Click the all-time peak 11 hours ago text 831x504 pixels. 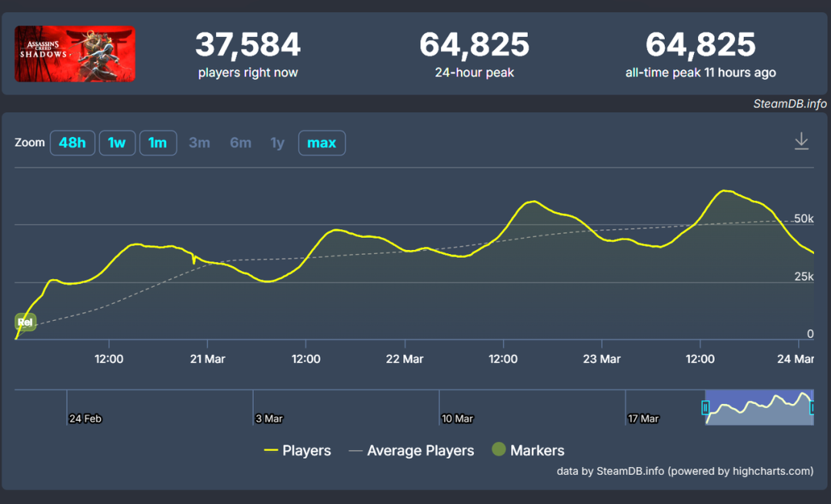point(701,72)
